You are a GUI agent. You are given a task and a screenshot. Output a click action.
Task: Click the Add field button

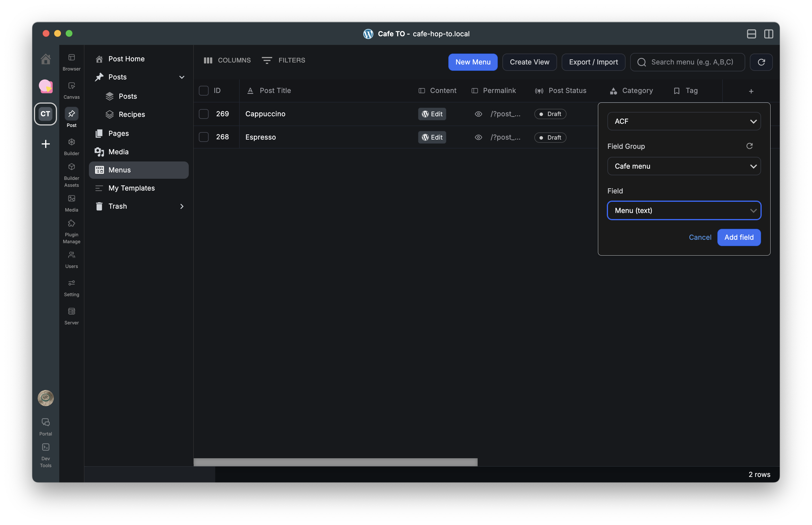pos(738,237)
